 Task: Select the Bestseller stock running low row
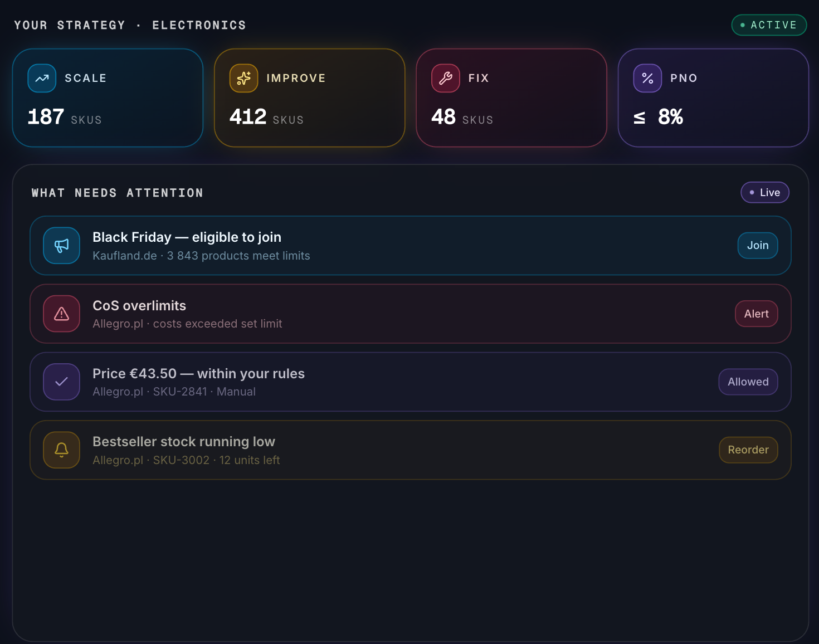(x=411, y=450)
